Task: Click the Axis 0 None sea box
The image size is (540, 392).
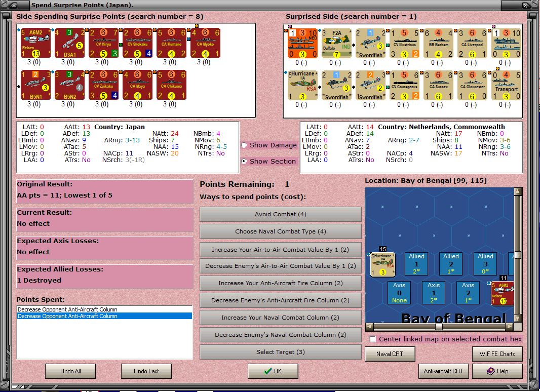Action: [399, 292]
